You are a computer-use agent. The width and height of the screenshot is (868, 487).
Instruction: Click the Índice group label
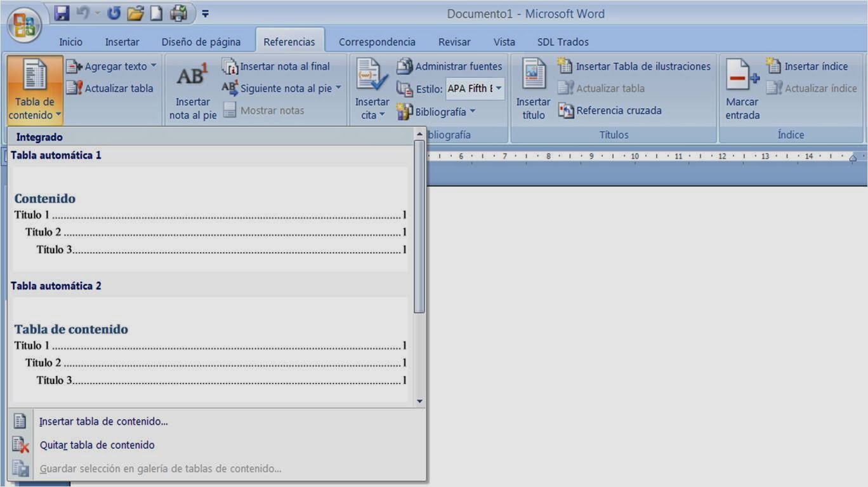coord(791,135)
